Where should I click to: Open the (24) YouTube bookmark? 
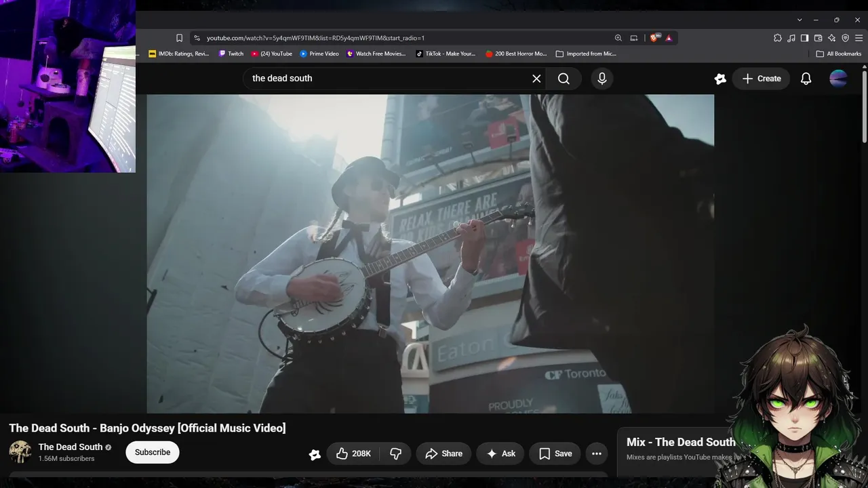point(271,54)
